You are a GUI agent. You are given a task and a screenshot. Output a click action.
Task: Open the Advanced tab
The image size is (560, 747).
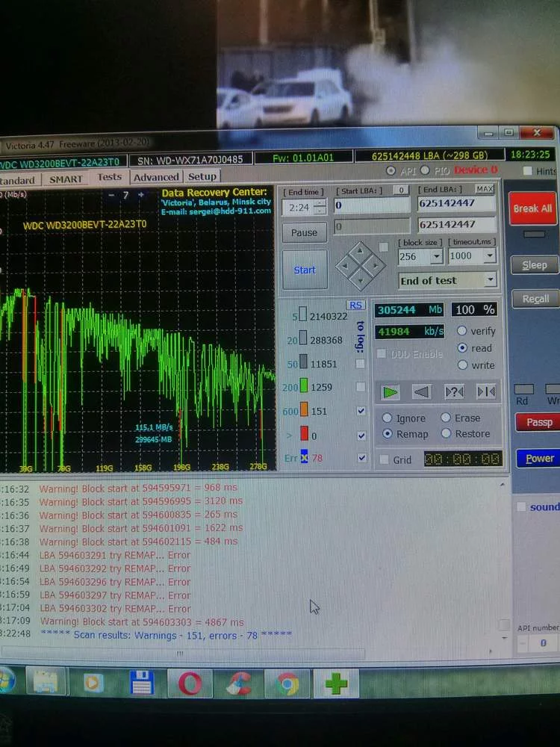156,177
